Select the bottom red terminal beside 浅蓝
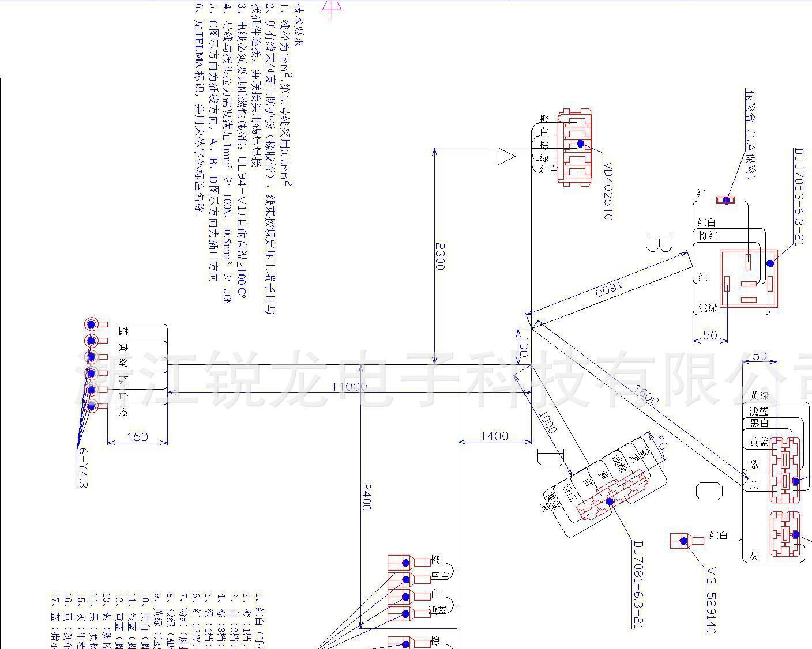 409,613
